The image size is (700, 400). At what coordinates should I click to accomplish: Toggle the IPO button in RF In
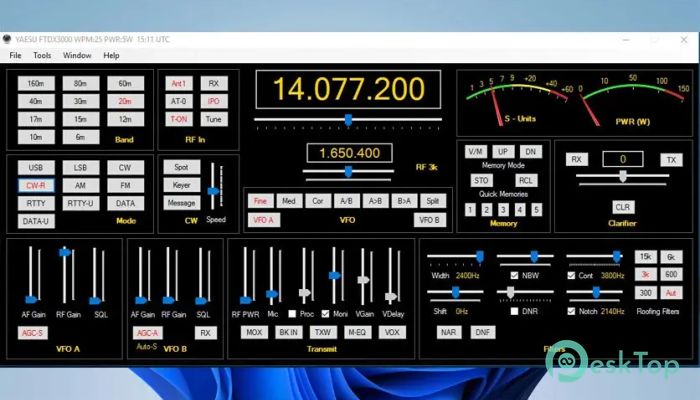(214, 101)
